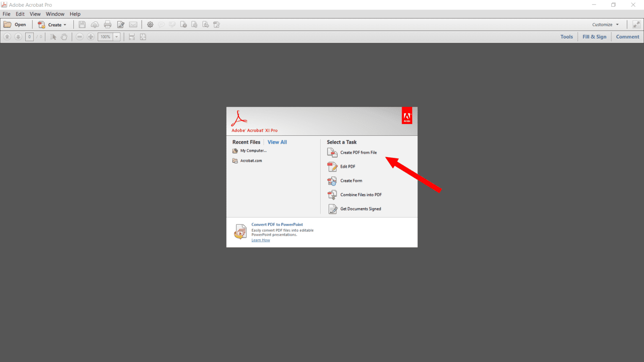Click the Get Documents Signed icon
The height and width of the screenshot is (362, 644).
click(x=332, y=209)
